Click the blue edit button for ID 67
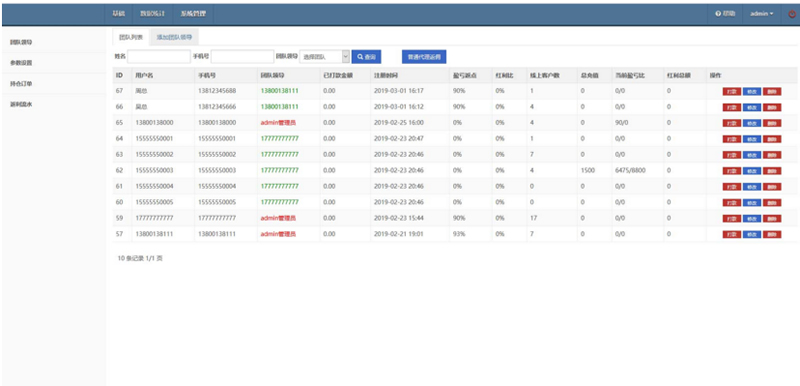Viewport: 800px width, 386px height. 752,92
